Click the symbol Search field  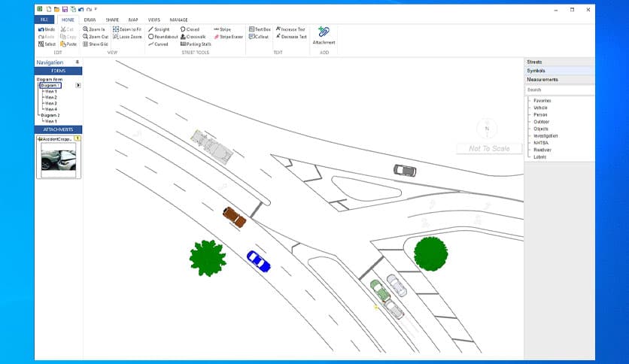pos(560,89)
